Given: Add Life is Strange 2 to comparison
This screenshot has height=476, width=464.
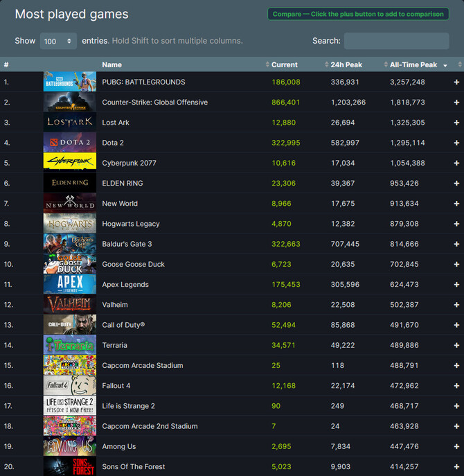Looking at the screenshot, I should [x=456, y=406].
